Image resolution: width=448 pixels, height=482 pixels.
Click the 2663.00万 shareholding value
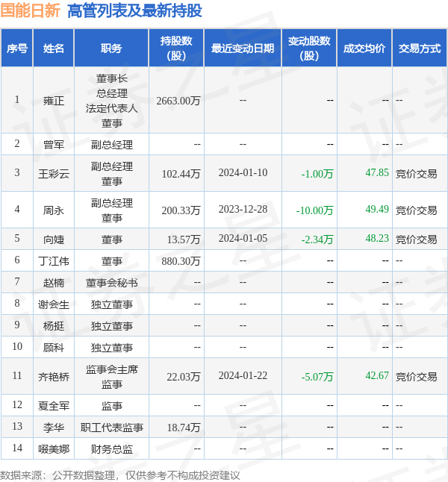tap(178, 101)
